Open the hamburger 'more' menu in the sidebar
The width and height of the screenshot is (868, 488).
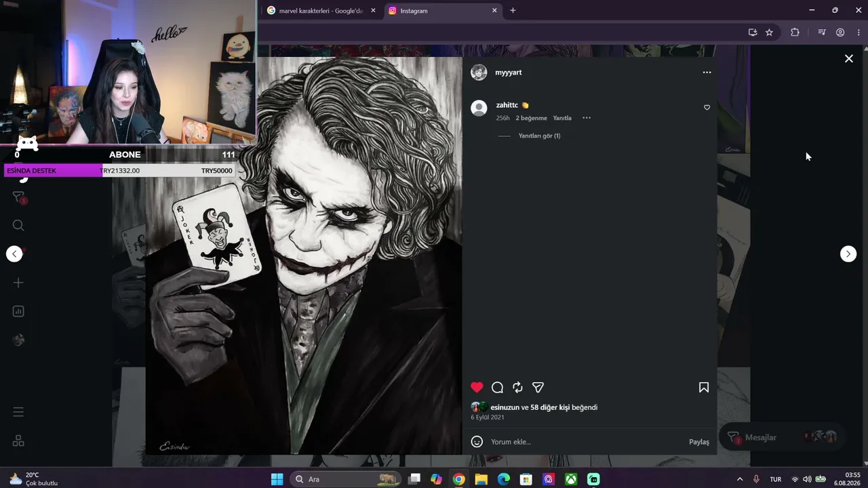(18, 412)
